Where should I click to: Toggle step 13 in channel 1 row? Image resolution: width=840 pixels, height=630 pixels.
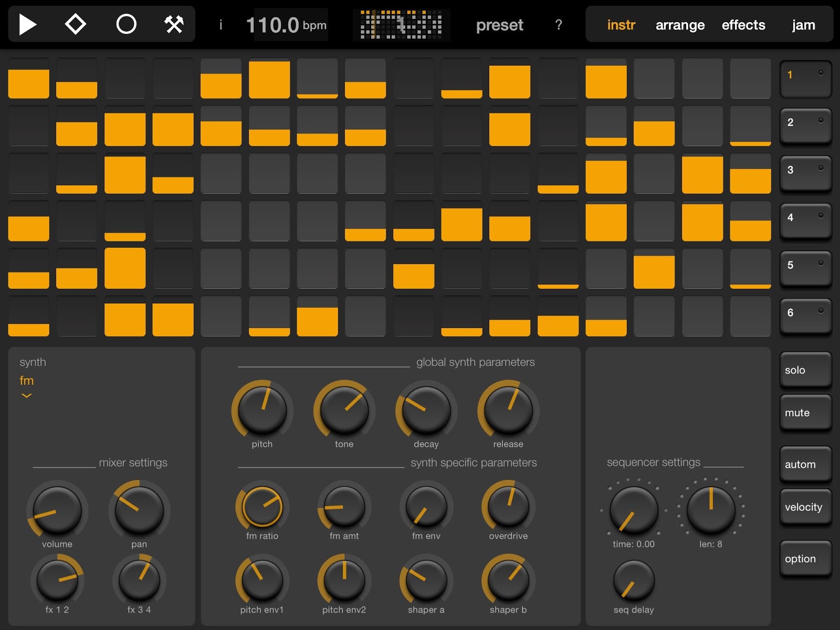point(606,78)
